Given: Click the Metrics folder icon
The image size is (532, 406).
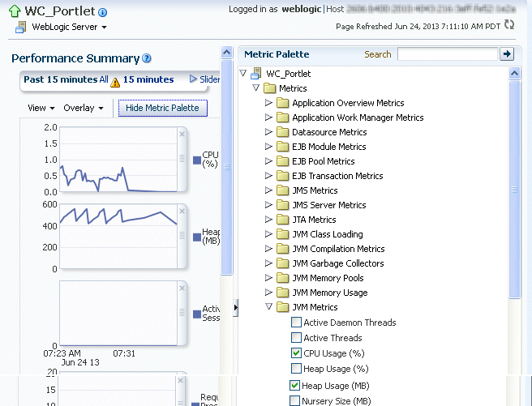Looking at the screenshot, I should 270,88.
